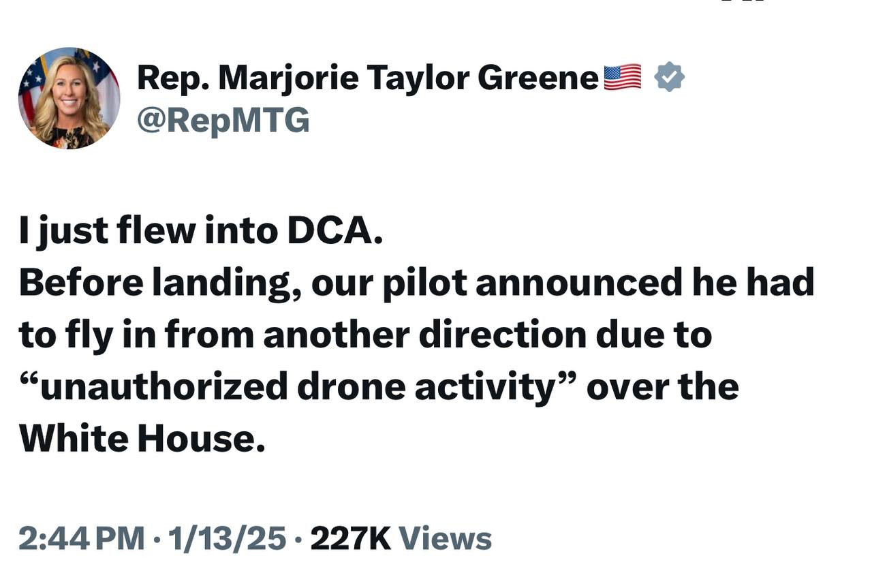Click the line starting 'Before landing, our pilot'

[x=416, y=283]
